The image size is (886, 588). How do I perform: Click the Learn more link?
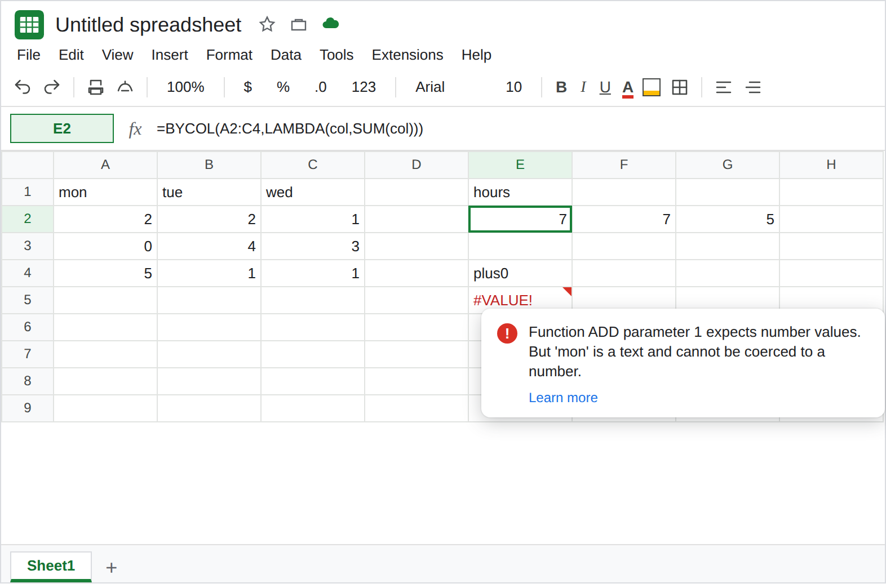click(563, 398)
